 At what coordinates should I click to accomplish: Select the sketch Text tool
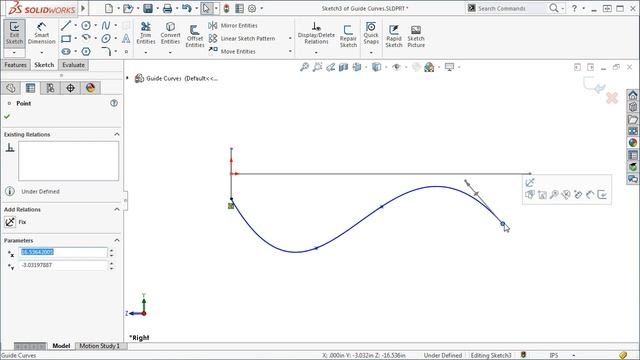(x=126, y=38)
